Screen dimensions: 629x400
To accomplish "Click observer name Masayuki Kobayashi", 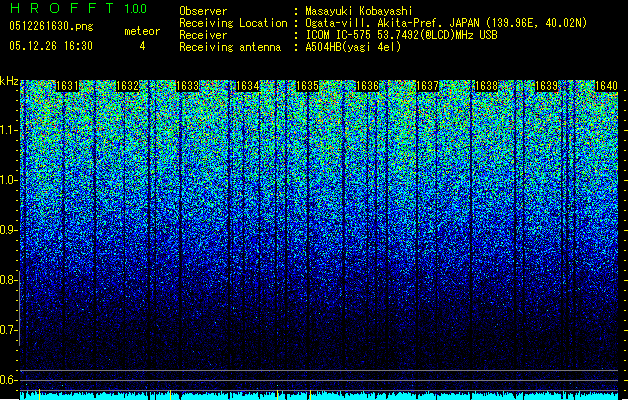I will tap(359, 11).
